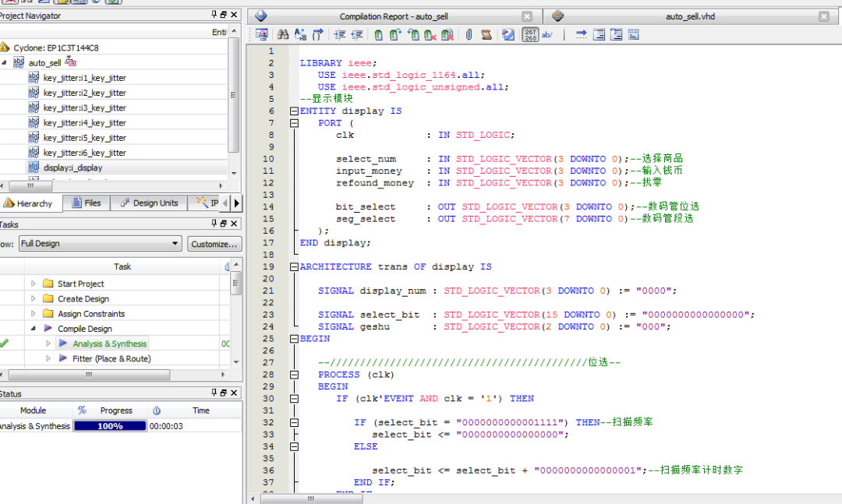
Task: Click the paperclip toolbar icon
Action: click(469, 34)
